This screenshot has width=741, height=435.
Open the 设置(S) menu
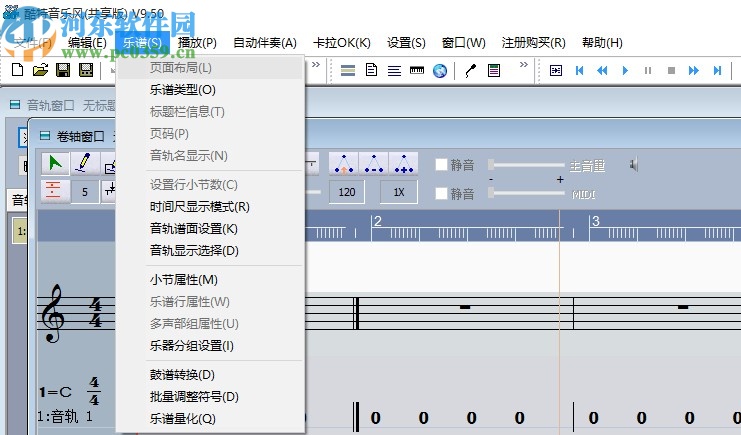coord(406,43)
